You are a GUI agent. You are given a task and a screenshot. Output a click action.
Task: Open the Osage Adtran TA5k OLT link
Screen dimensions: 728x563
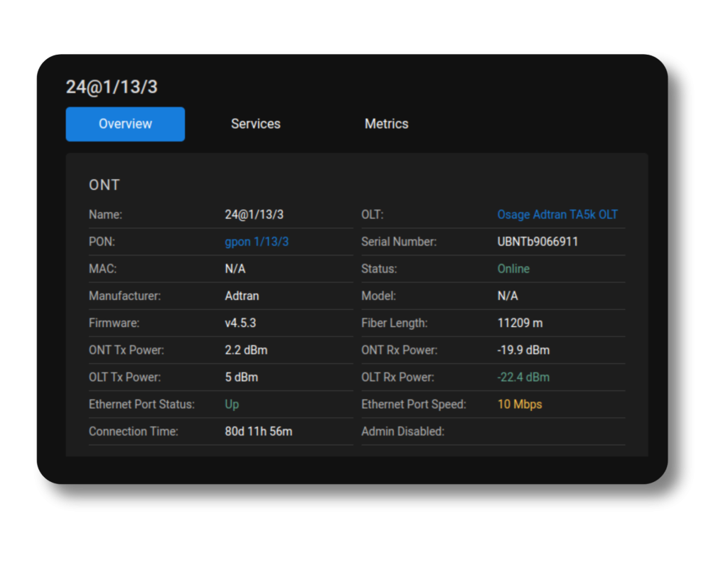(x=557, y=214)
